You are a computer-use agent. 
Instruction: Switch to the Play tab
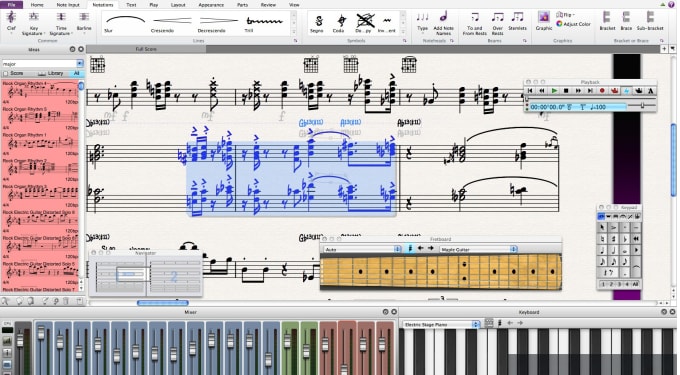(x=154, y=5)
